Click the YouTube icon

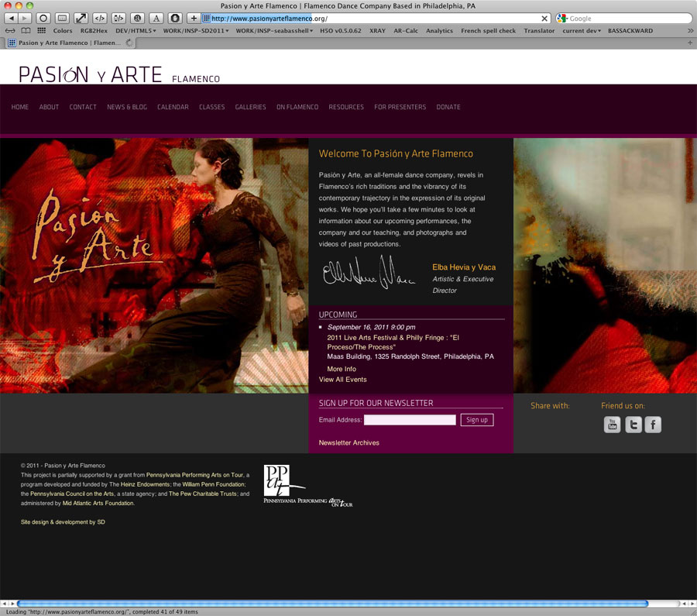612,425
